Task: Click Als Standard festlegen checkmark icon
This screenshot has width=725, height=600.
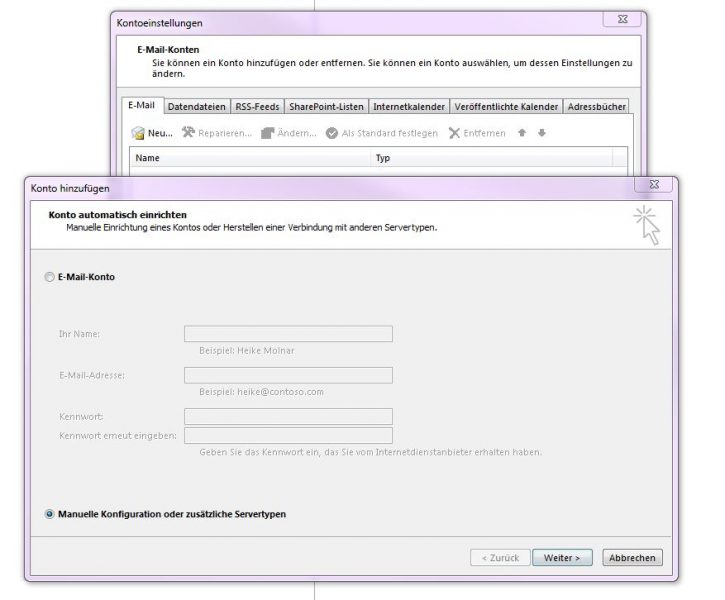Action: tap(332, 133)
